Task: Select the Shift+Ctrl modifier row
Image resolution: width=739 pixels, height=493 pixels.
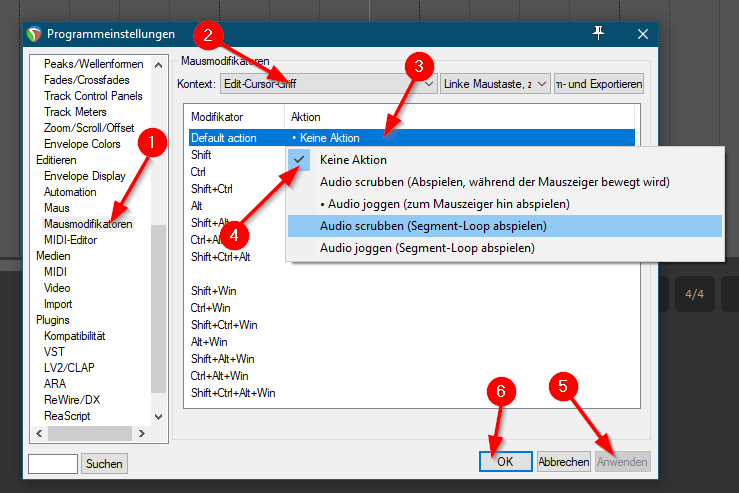Action: click(212, 189)
